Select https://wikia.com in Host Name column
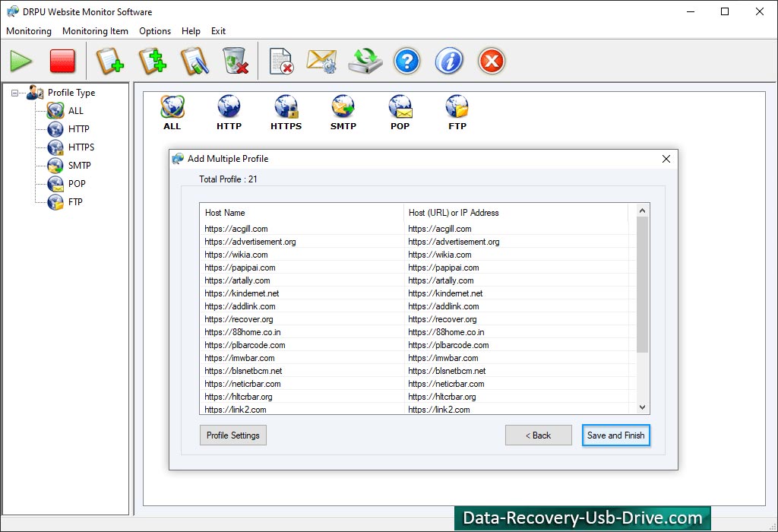 pos(236,255)
